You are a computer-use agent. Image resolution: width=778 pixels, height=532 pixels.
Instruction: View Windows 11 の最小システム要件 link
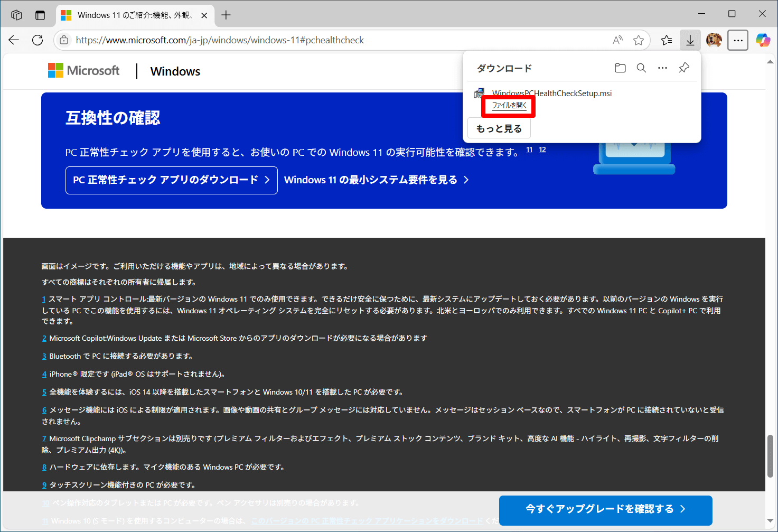(x=377, y=180)
